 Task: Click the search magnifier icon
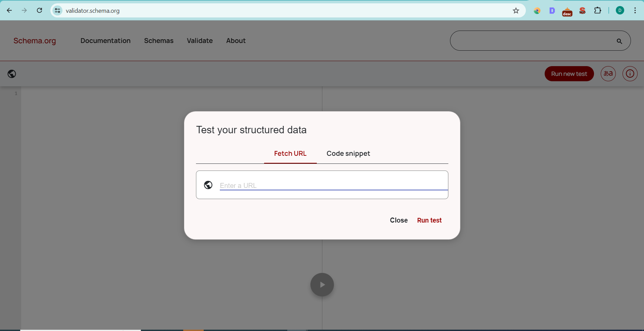click(619, 41)
